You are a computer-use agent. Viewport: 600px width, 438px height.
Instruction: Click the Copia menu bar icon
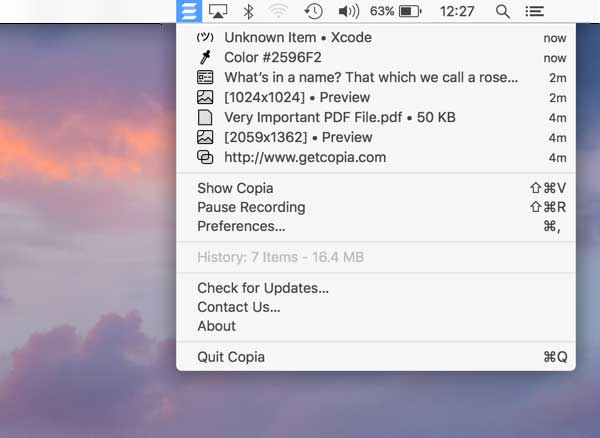pos(189,11)
